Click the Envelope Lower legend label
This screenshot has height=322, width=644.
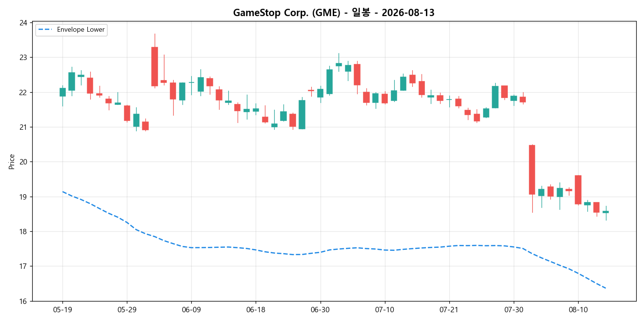(x=80, y=30)
